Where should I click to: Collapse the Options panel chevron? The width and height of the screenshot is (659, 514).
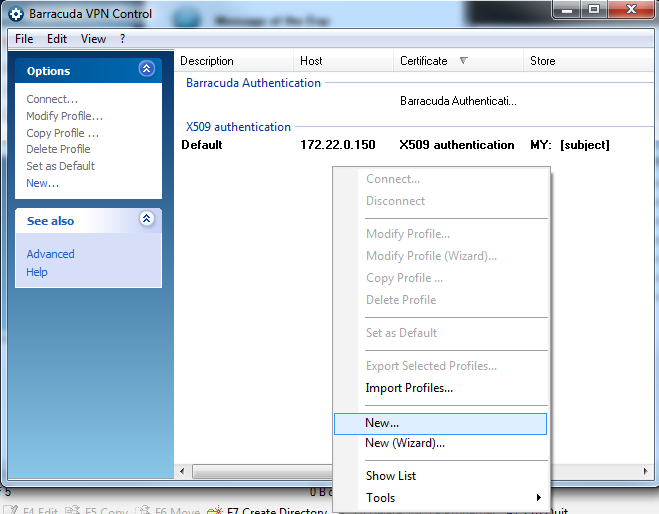147,69
